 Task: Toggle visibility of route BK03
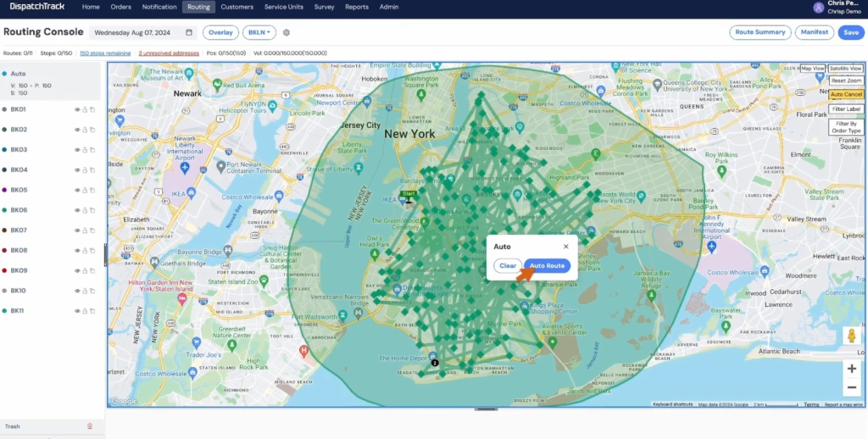coord(77,150)
